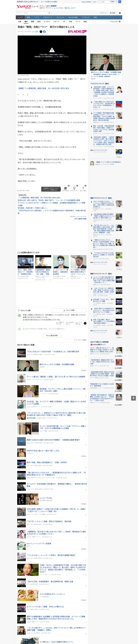Image resolution: width=138 pixels, height=644 pixels.
Task: Click 共感した smiley reaction on comment
Action: (61, 323)
